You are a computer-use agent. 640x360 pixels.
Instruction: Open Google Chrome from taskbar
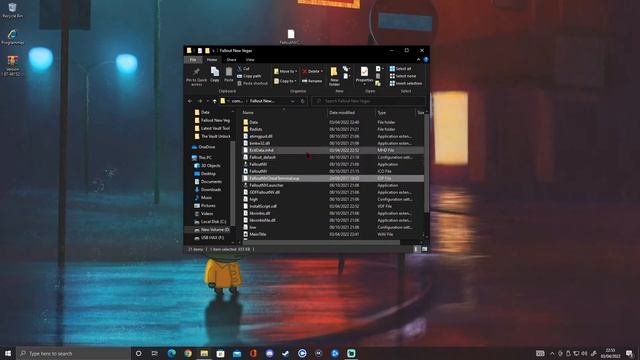tap(188, 353)
